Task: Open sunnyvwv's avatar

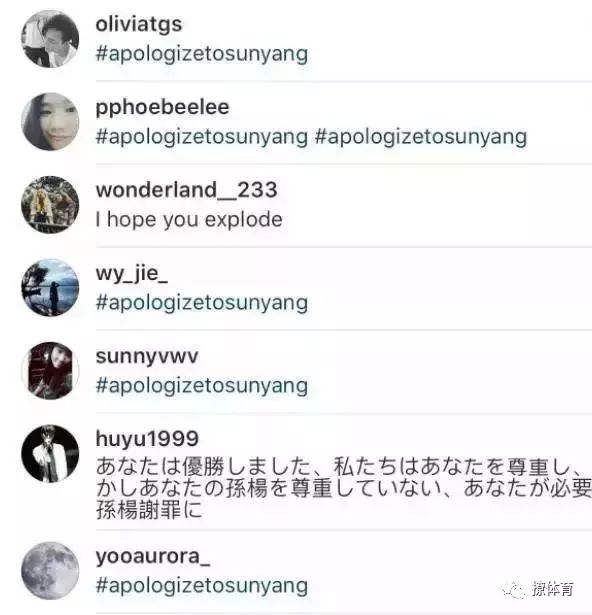Action: point(50,371)
